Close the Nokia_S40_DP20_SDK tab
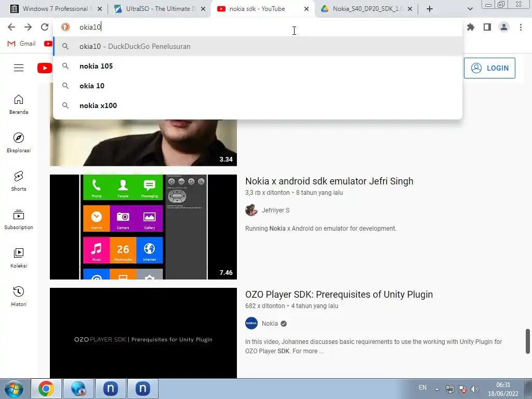Screen dimensions: 532x399 point(410,9)
